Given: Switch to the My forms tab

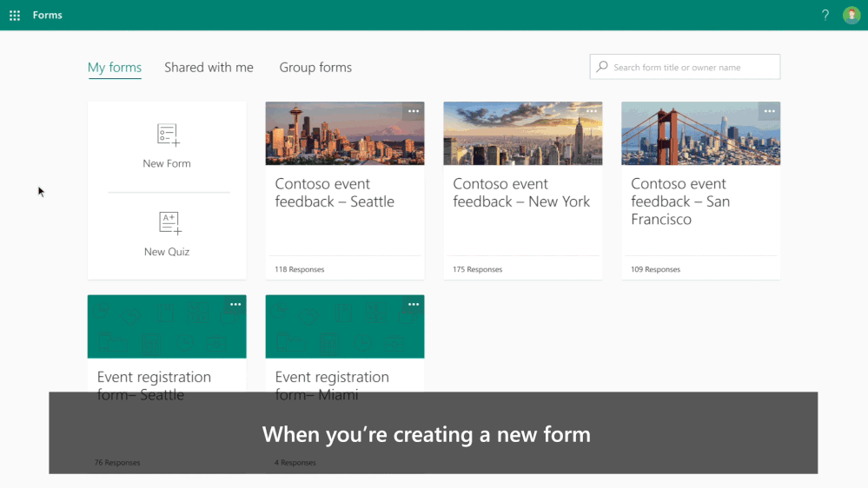Looking at the screenshot, I should pos(115,68).
